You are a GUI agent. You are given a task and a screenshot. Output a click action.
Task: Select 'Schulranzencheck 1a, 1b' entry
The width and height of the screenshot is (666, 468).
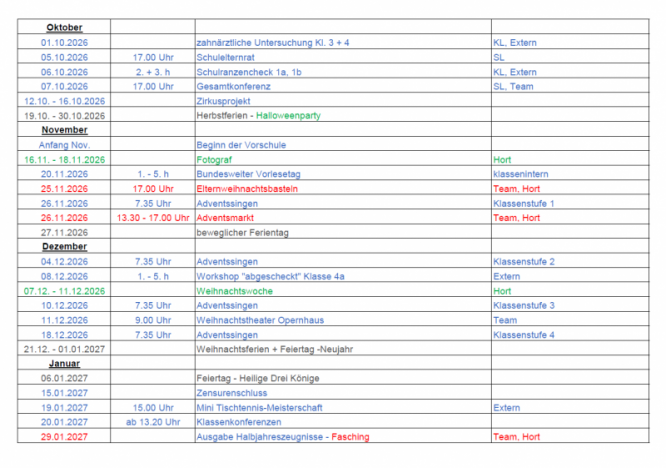249,72
